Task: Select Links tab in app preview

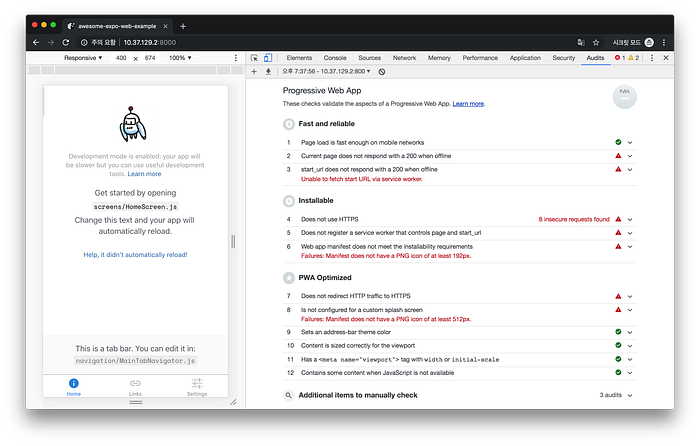Action: pos(135,387)
